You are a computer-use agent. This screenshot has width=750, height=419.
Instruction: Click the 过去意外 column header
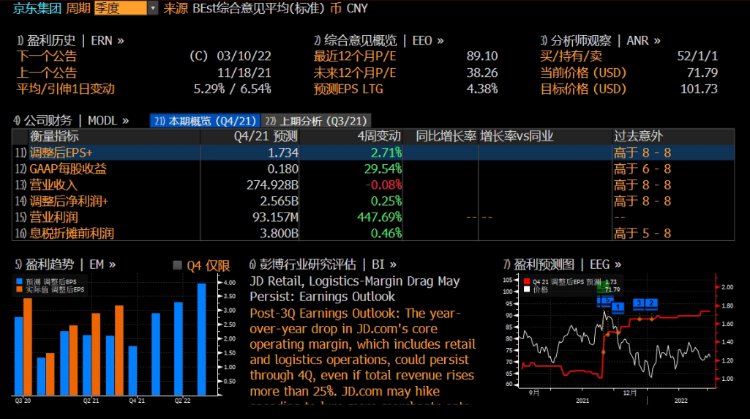tap(638, 136)
